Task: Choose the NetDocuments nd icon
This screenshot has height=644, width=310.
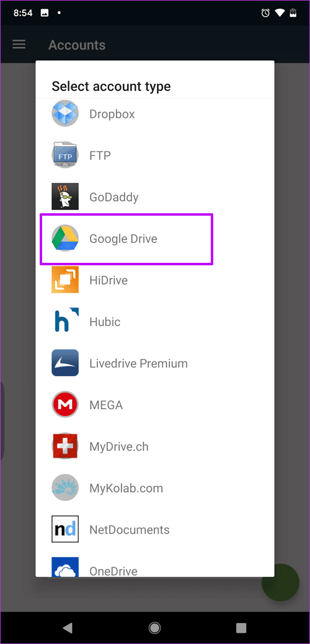Action: [65, 530]
